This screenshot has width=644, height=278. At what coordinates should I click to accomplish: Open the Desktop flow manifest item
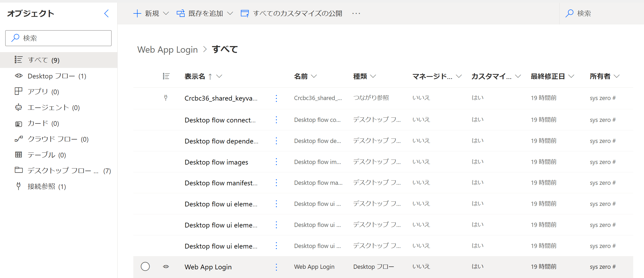pos(221,183)
